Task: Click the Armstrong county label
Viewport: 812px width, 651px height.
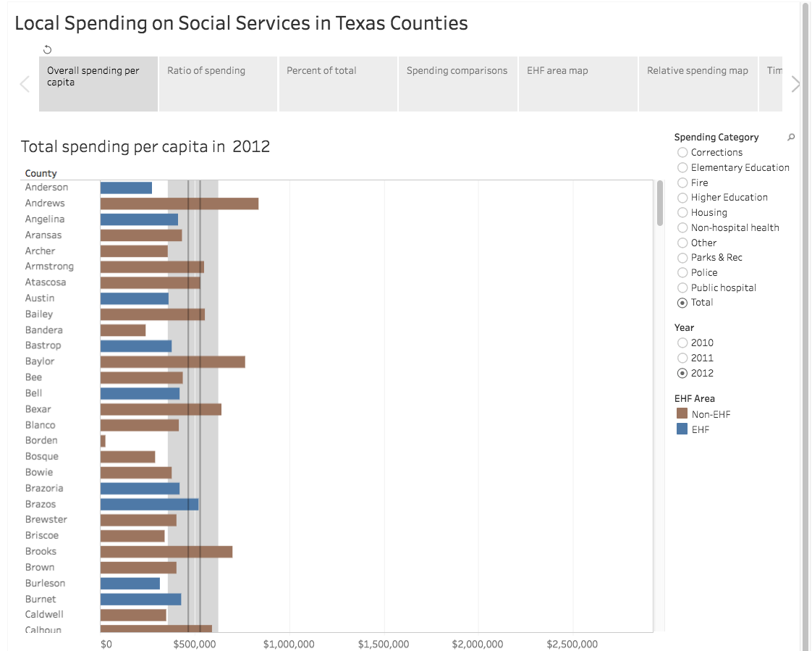Action: click(x=49, y=266)
